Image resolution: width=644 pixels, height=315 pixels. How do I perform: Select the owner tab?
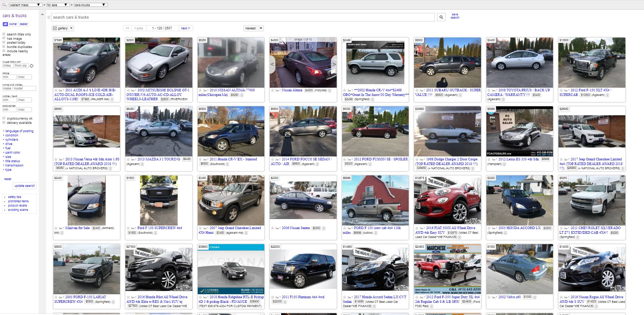pyautogui.click(x=13, y=24)
